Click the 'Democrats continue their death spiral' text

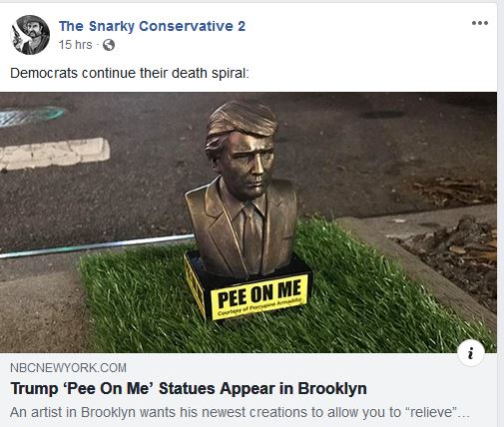pos(130,73)
